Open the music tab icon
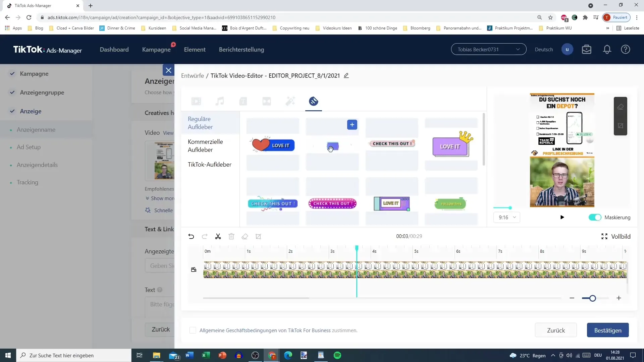 pos(220,101)
